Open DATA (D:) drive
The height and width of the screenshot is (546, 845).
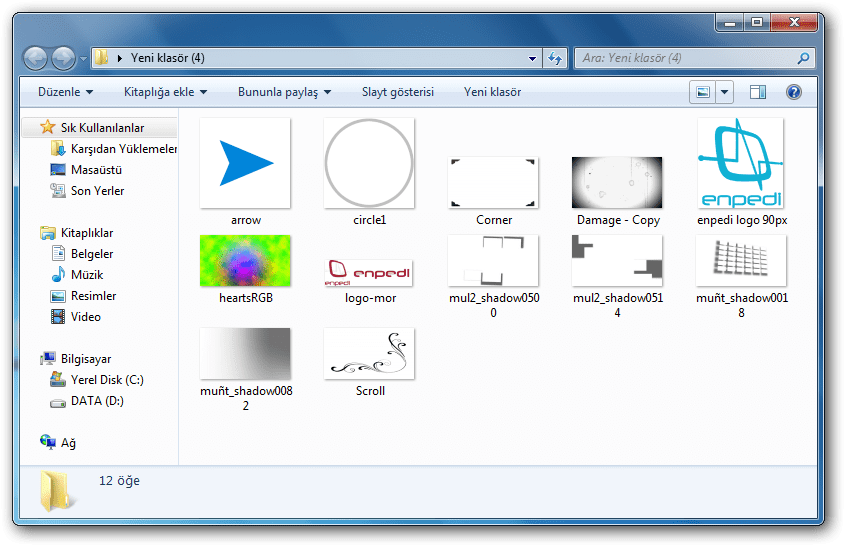pos(98,401)
